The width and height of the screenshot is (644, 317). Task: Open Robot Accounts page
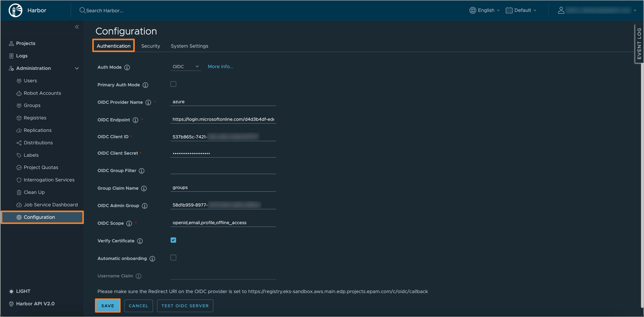42,93
